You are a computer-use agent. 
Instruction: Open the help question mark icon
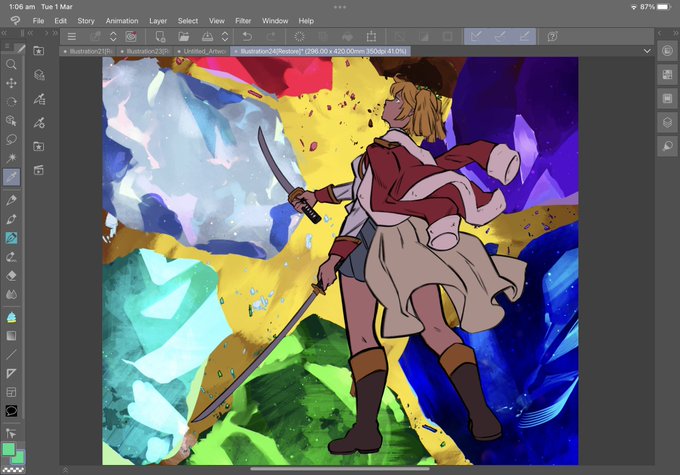[552, 36]
